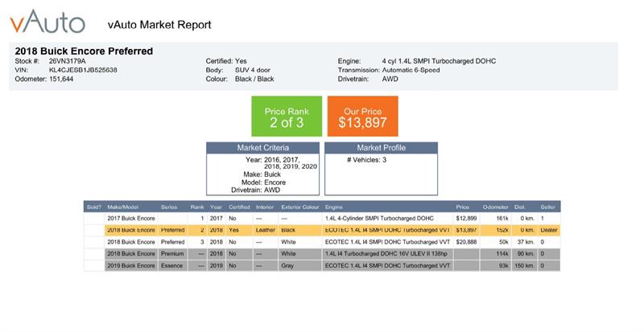644x332 pixels.
Task: Click the distance '90 km.'
Action: pyautogui.click(x=526, y=254)
